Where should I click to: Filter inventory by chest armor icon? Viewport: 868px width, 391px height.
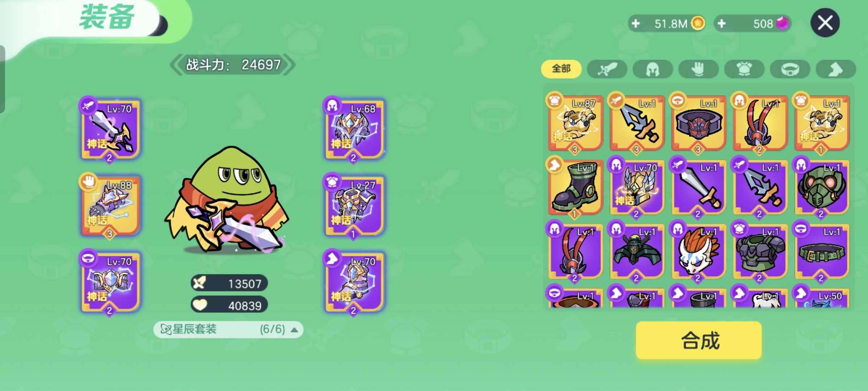744,69
